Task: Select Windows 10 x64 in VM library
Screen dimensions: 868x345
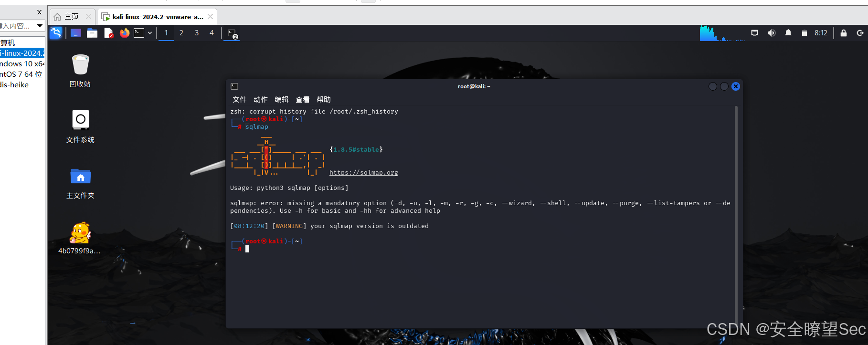Action: click(22, 63)
